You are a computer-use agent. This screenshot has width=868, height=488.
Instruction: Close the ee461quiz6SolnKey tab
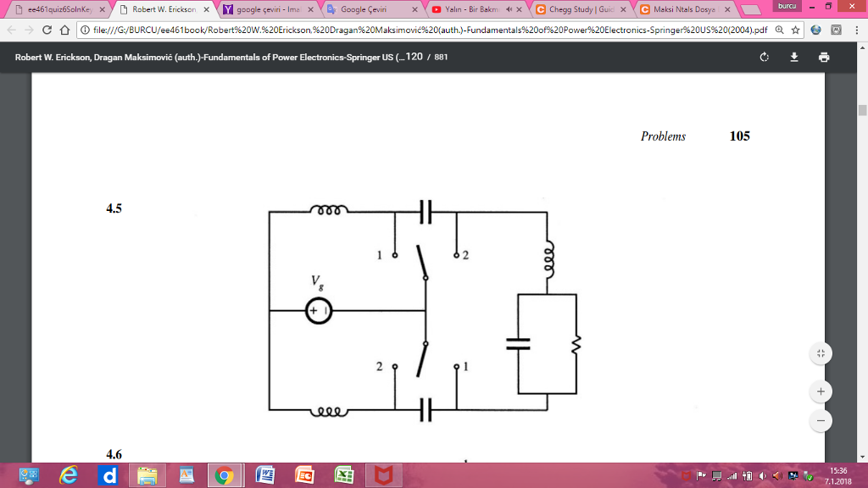(x=102, y=9)
